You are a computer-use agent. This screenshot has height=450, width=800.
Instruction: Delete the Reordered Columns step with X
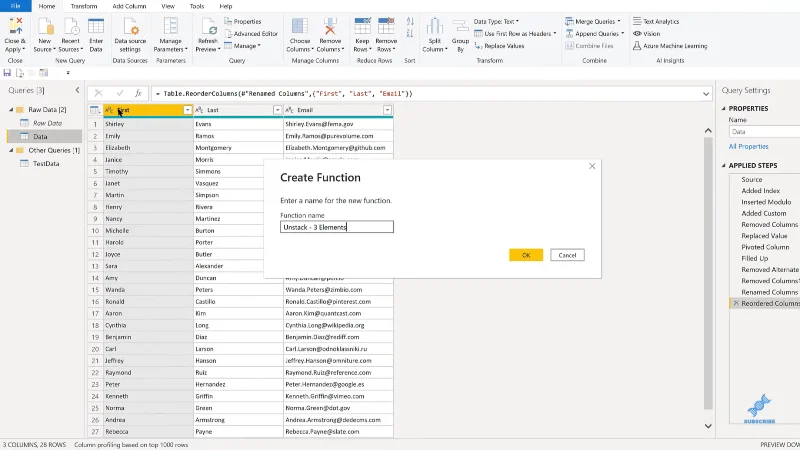click(736, 303)
